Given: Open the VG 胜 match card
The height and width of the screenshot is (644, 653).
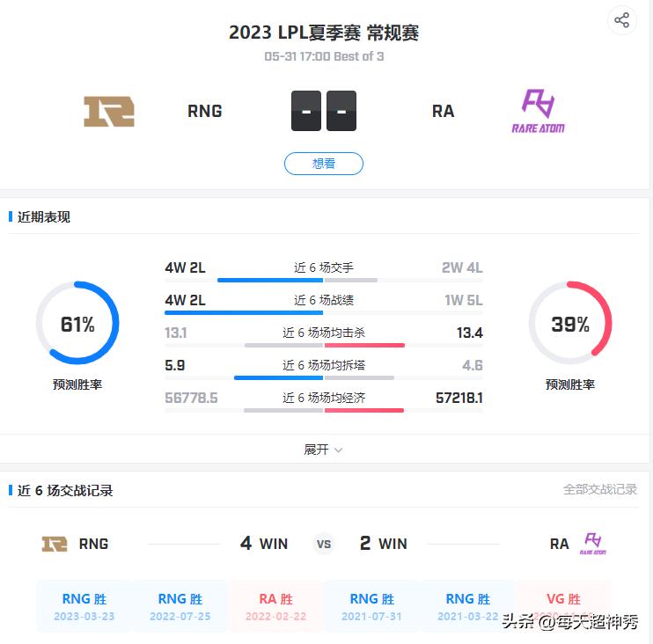Looking at the screenshot, I should (x=563, y=606).
